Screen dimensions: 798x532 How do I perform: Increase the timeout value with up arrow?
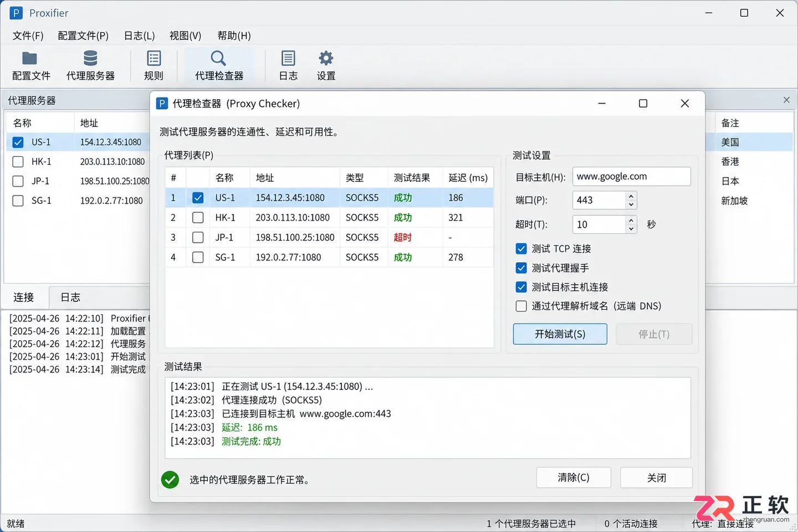631,220
